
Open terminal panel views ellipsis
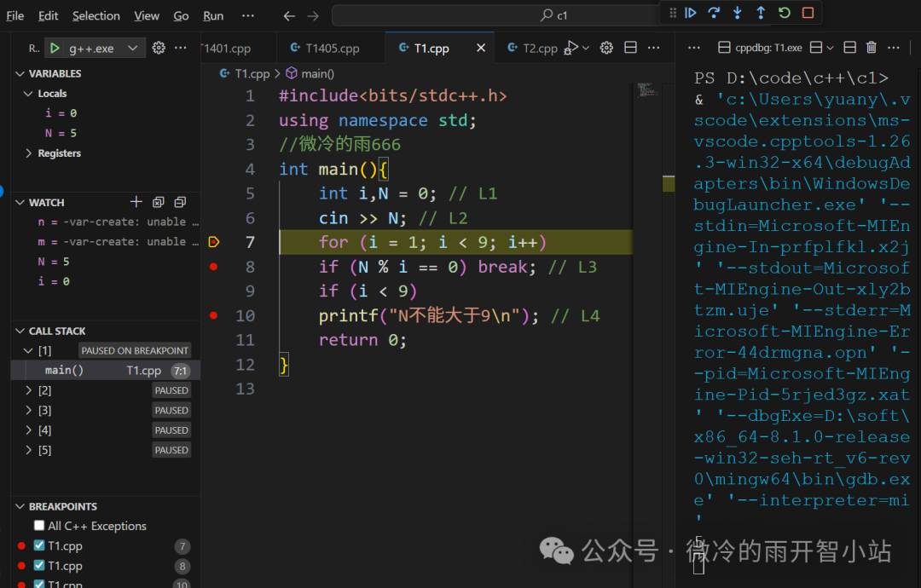pos(693,48)
